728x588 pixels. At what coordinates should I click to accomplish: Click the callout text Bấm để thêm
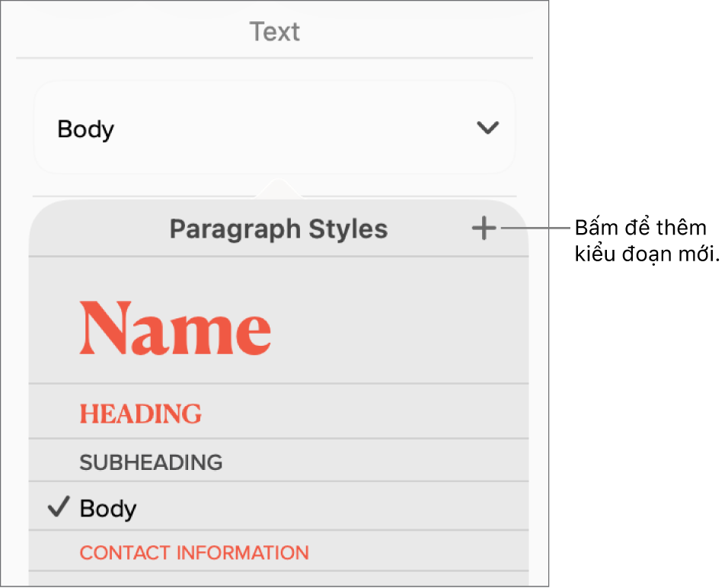point(640,228)
